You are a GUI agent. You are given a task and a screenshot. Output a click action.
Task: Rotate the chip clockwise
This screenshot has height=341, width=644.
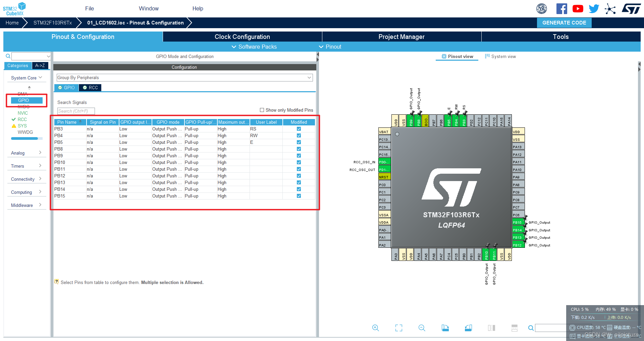pyautogui.click(x=445, y=328)
